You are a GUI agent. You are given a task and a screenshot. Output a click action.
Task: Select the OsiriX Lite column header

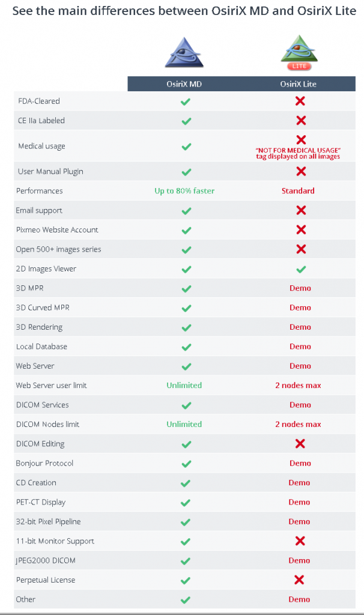pyautogui.click(x=299, y=84)
